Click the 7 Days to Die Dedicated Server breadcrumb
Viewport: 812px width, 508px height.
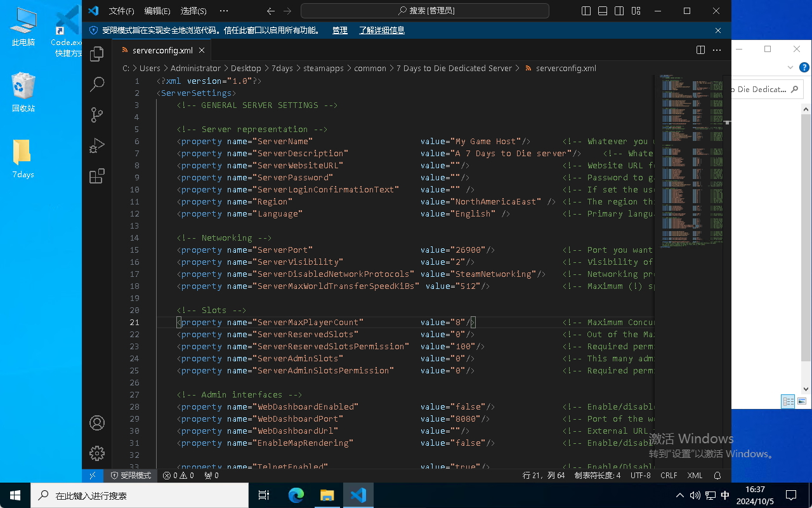[454, 68]
